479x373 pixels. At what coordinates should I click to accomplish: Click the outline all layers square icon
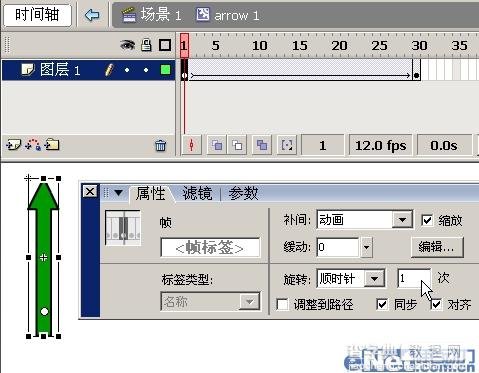click(x=165, y=45)
